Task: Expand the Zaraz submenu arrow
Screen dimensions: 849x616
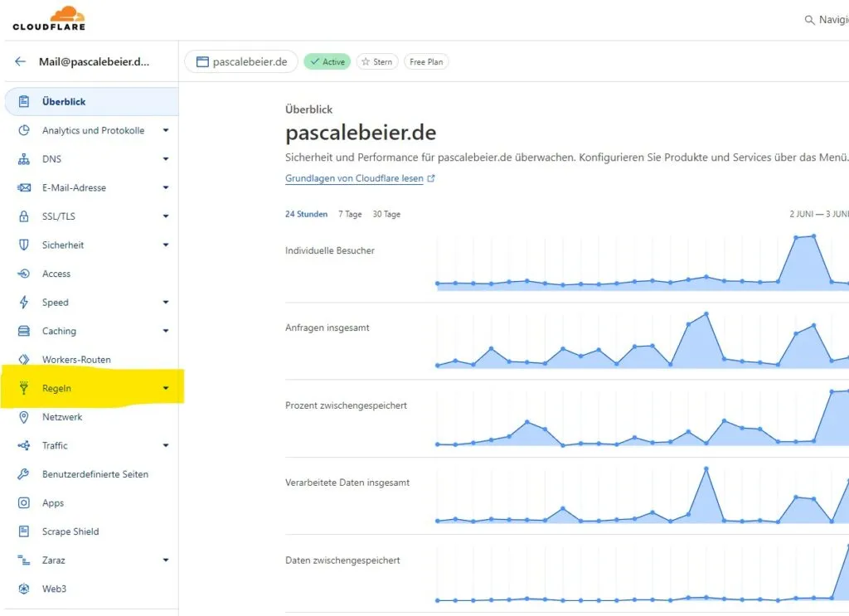Action: click(166, 560)
